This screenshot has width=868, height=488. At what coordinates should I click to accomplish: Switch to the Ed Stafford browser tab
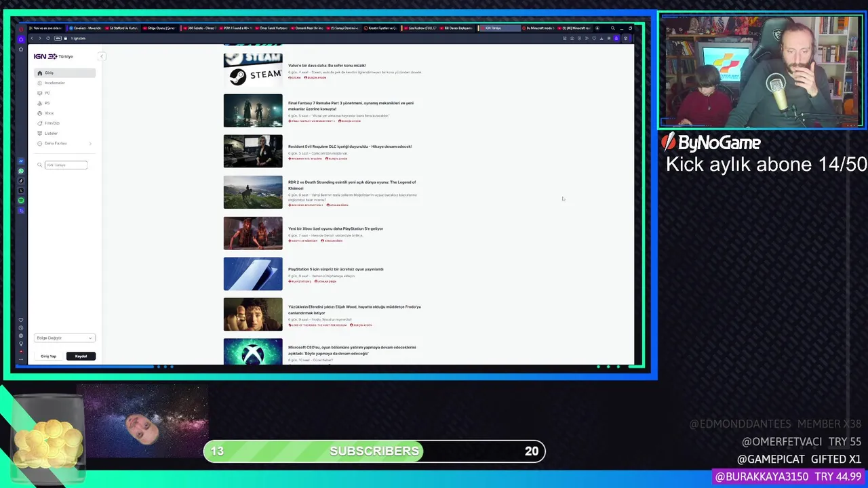tap(122, 28)
